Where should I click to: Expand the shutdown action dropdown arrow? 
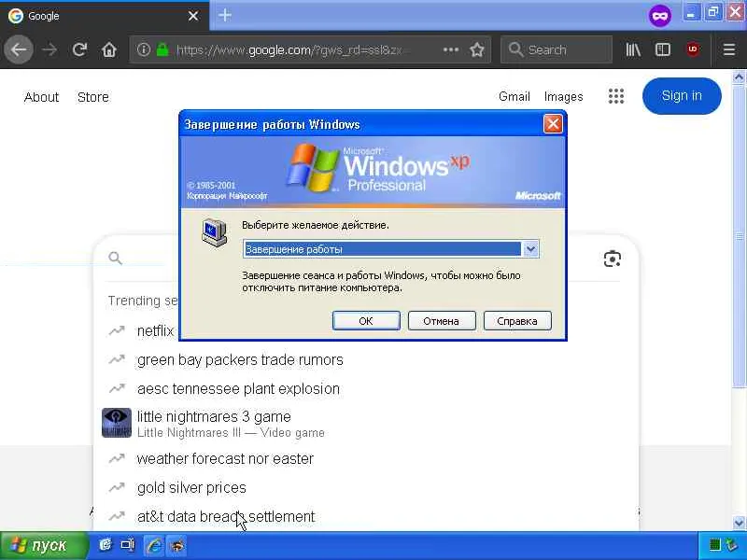[x=530, y=248]
